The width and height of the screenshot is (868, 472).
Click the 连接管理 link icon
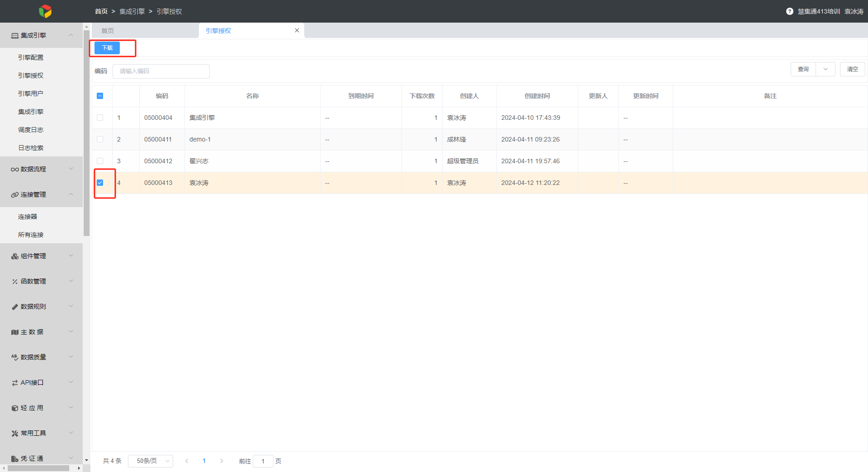(15, 194)
